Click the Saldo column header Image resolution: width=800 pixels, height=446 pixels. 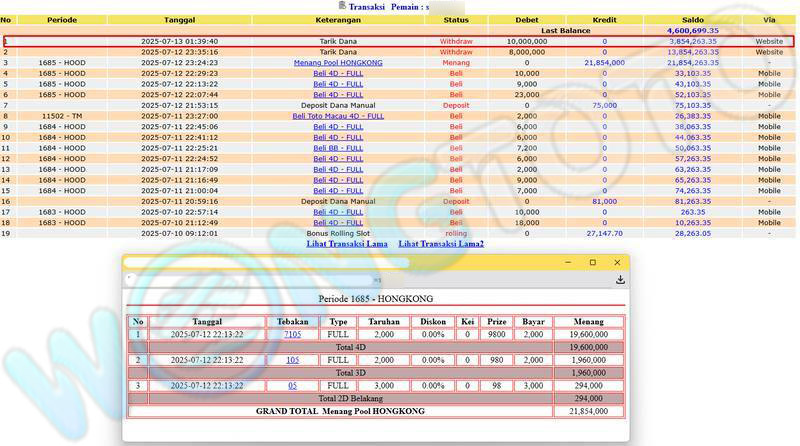pos(691,20)
